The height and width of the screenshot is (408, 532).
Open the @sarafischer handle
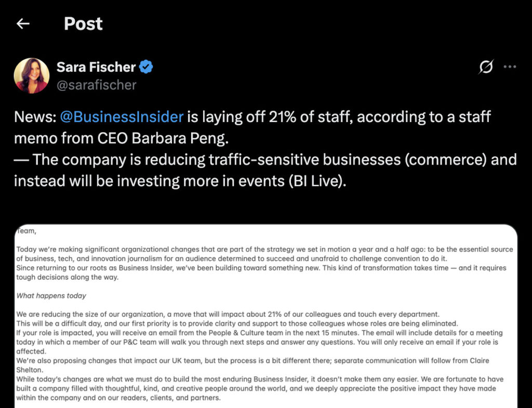[96, 85]
